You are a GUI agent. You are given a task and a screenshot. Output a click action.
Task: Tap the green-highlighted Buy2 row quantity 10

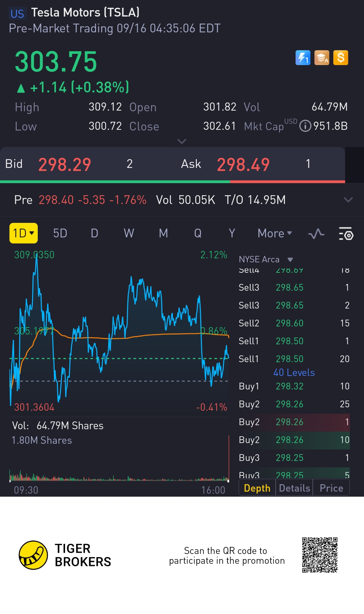tap(294, 440)
